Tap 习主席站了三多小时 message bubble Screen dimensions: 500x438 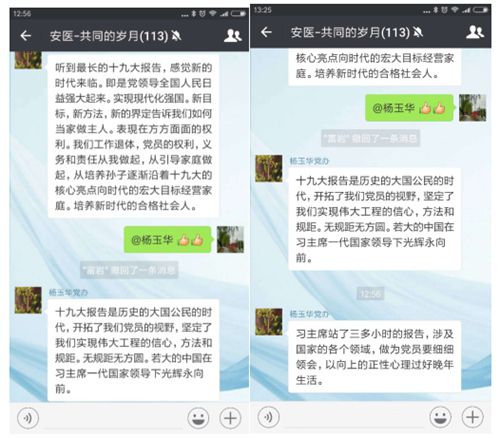coord(374,357)
